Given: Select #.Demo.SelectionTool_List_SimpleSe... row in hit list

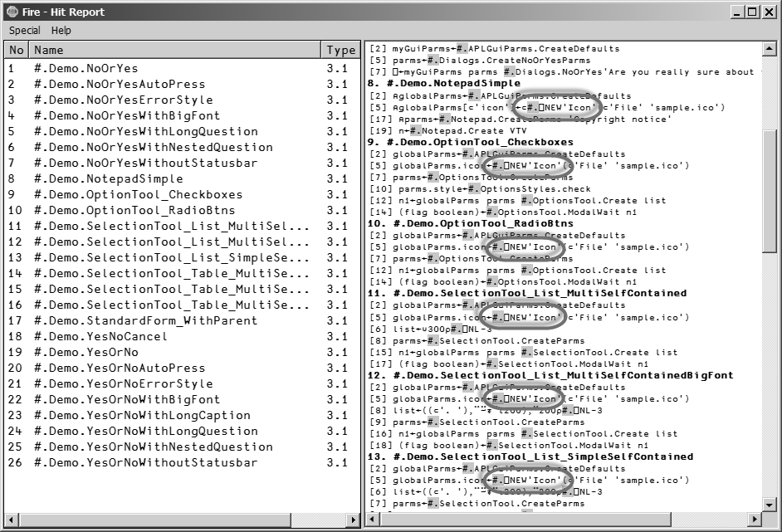Looking at the screenshot, I should (x=182, y=258).
